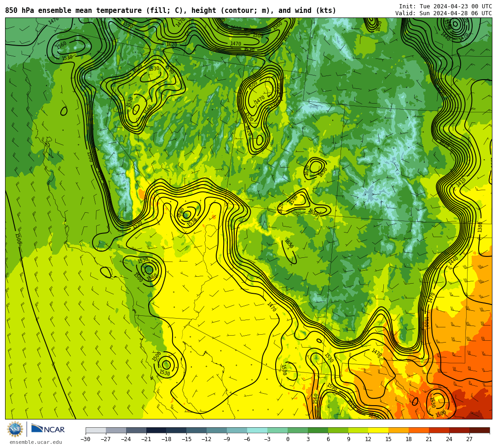Pick the dark green swatch from 3 to 6
The height and width of the screenshot is (448, 497).
click(x=318, y=430)
